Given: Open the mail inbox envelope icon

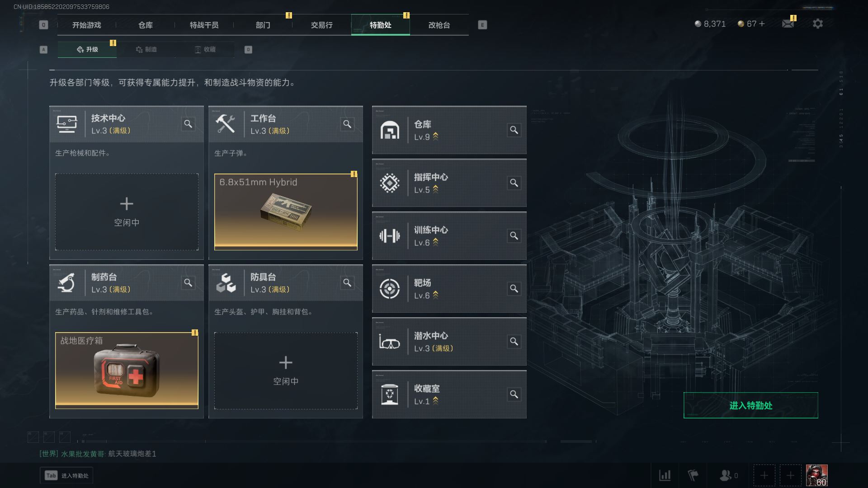Looking at the screenshot, I should click(x=788, y=23).
